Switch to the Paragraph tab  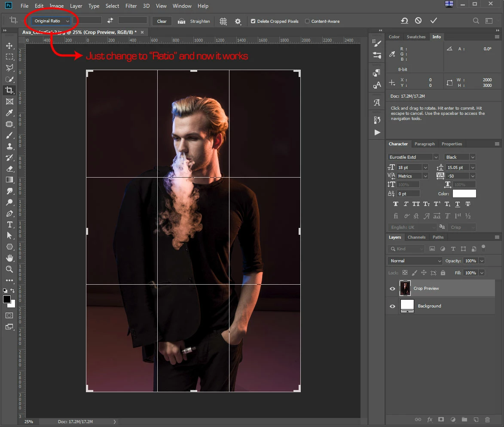click(x=424, y=144)
